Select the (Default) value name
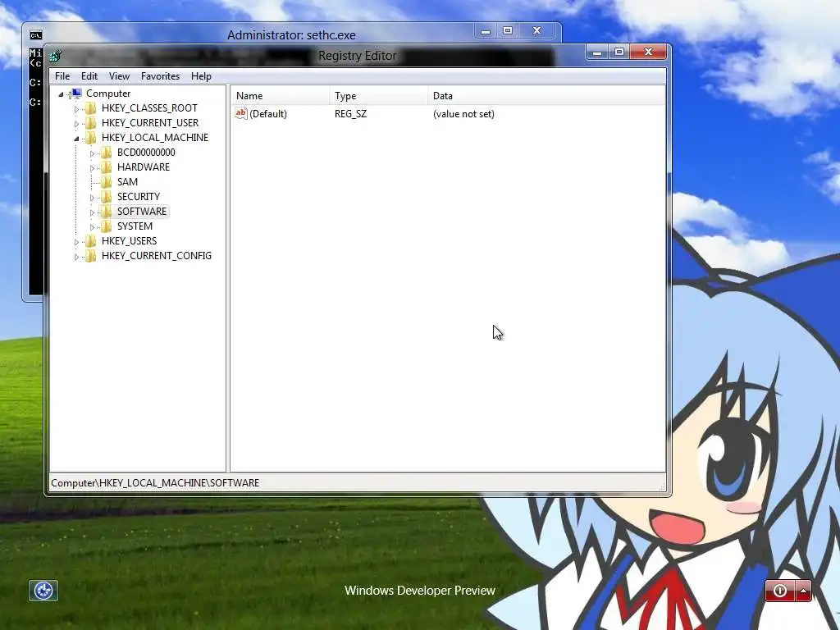Image resolution: width=840 pixels, height=630 pixels. tap(268, 113)
